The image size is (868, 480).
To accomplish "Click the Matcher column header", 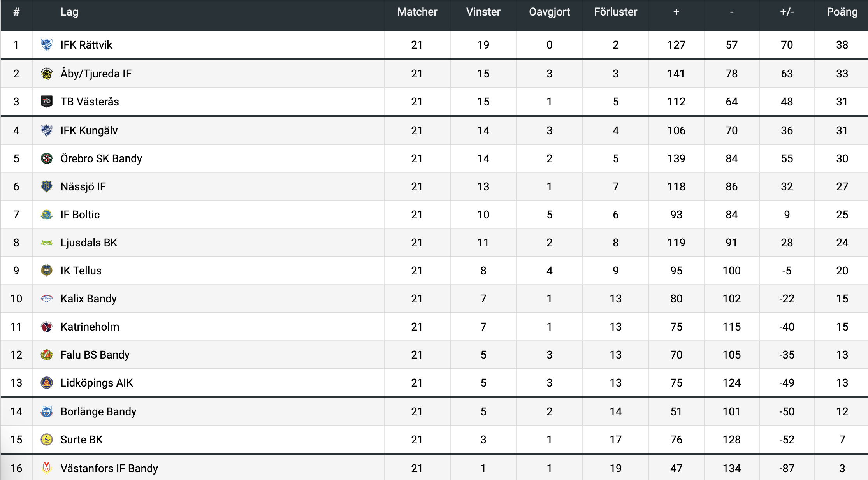I will 417,12.
